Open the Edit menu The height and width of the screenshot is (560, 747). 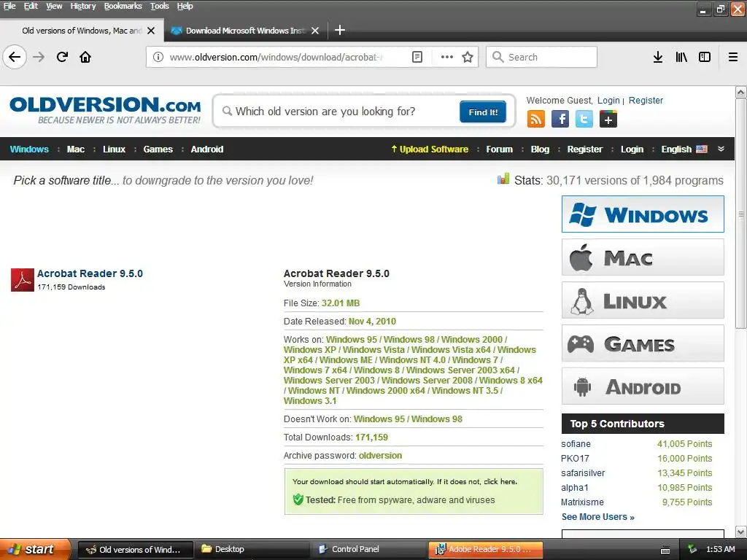coord(31,6)
